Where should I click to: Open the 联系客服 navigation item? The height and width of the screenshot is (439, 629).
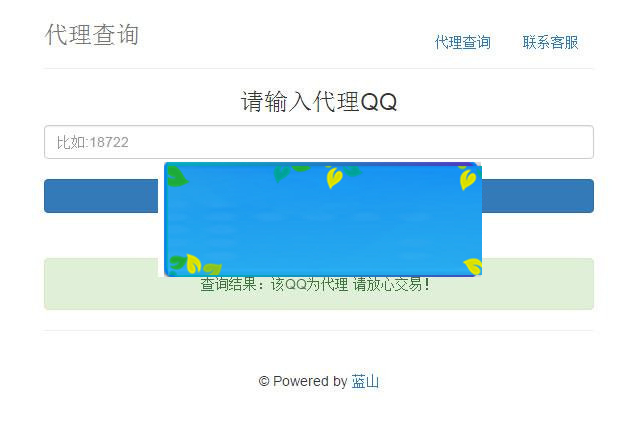[550, 43]
